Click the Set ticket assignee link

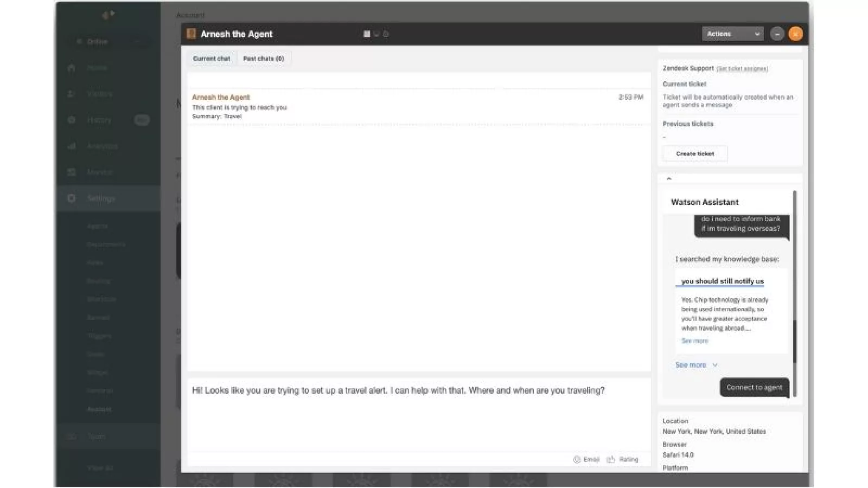pyautogui.click(x=742, y=69)
